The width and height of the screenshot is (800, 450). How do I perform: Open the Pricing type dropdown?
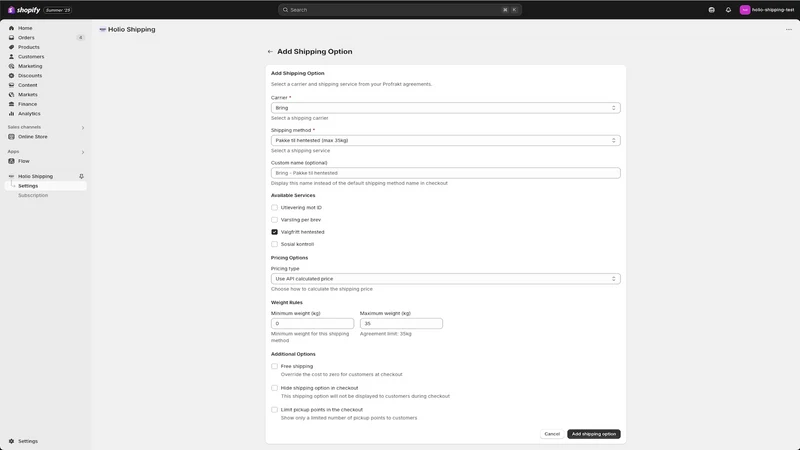(445, 279)
